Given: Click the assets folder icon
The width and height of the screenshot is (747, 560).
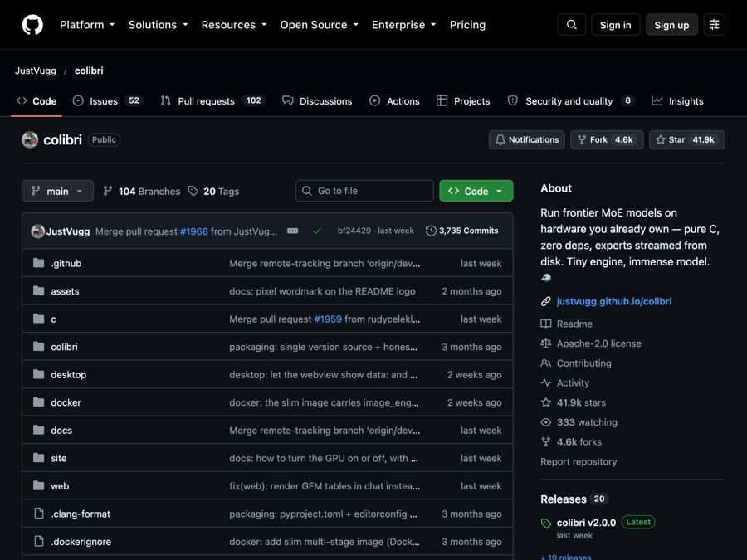Looking at the screenshot, I should (x=38, y=290).
